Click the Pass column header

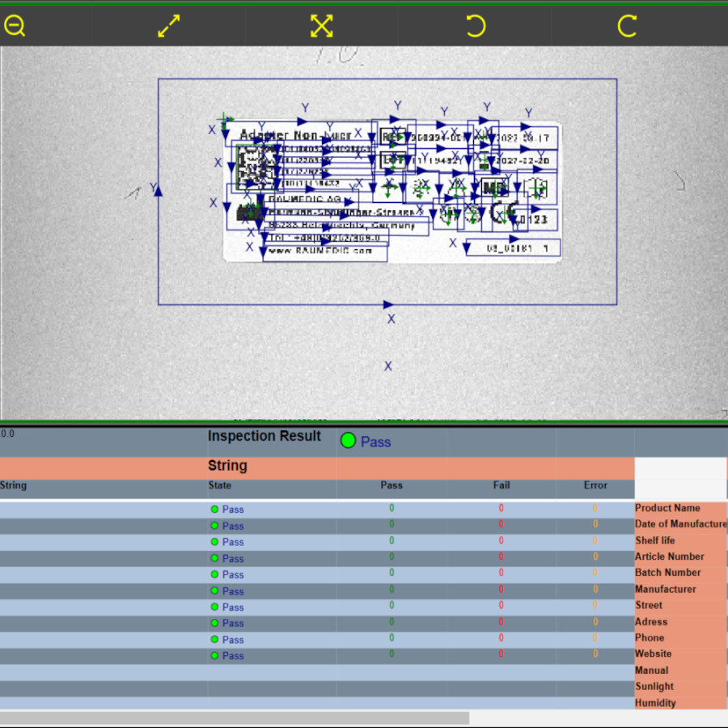pyautogui.click(x=392, y=485)
